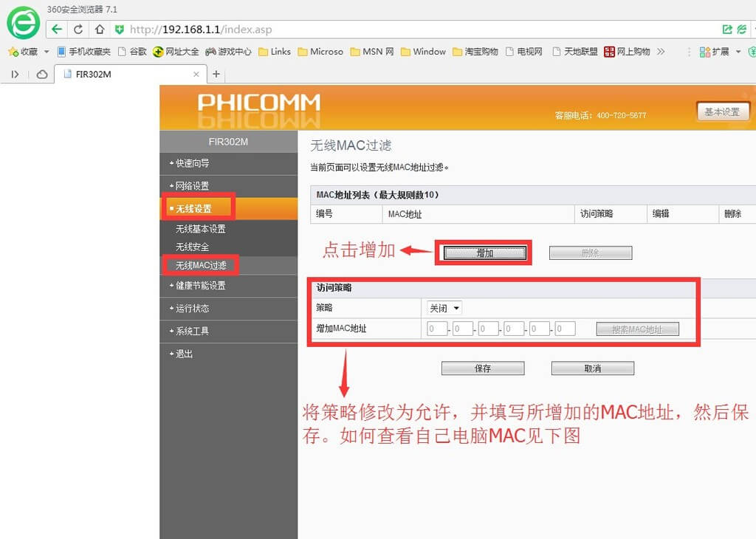
Task: Click the green security shield in address bar
Action: 120,30
